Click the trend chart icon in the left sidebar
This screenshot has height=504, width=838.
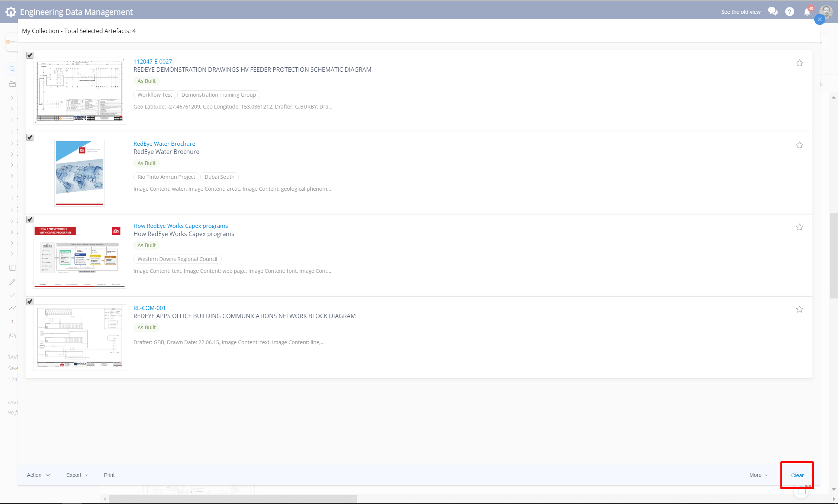tap(12, 308)
